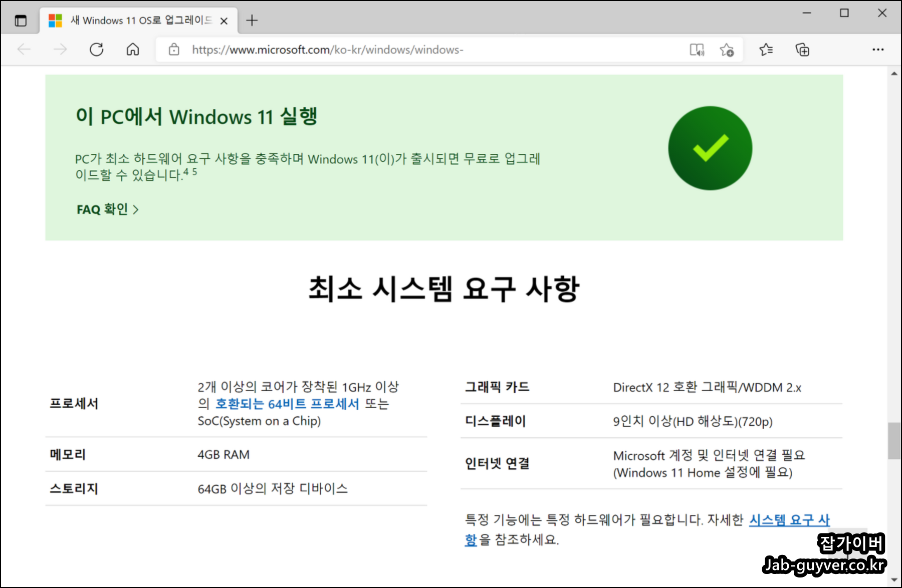
Task: Open the 시스템 요구 사항 link
Action: tap(789, 520)
